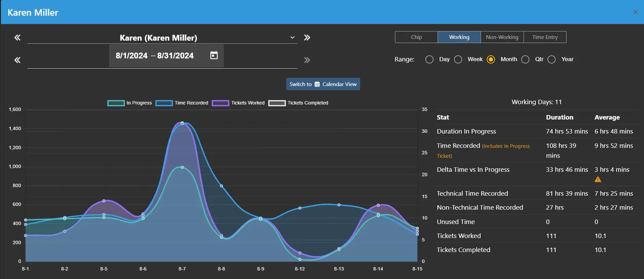
Task: Open the calendar date picker icon
Action: point(214,55)
